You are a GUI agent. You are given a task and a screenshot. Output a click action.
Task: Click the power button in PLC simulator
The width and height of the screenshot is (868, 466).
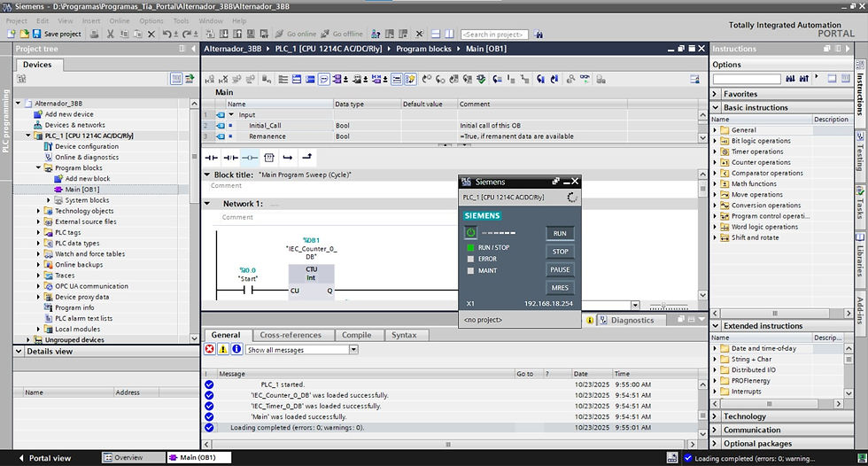[x=470, y=232]
